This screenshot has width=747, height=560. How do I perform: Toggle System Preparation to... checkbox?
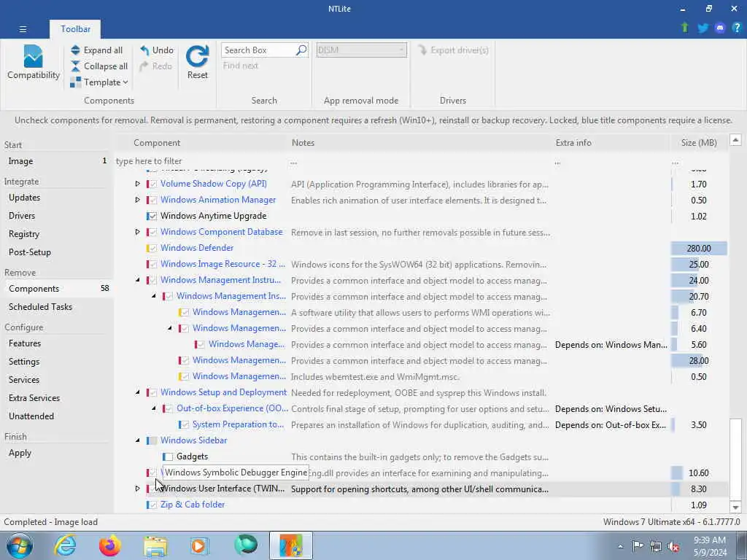click(x=185, y=425)
